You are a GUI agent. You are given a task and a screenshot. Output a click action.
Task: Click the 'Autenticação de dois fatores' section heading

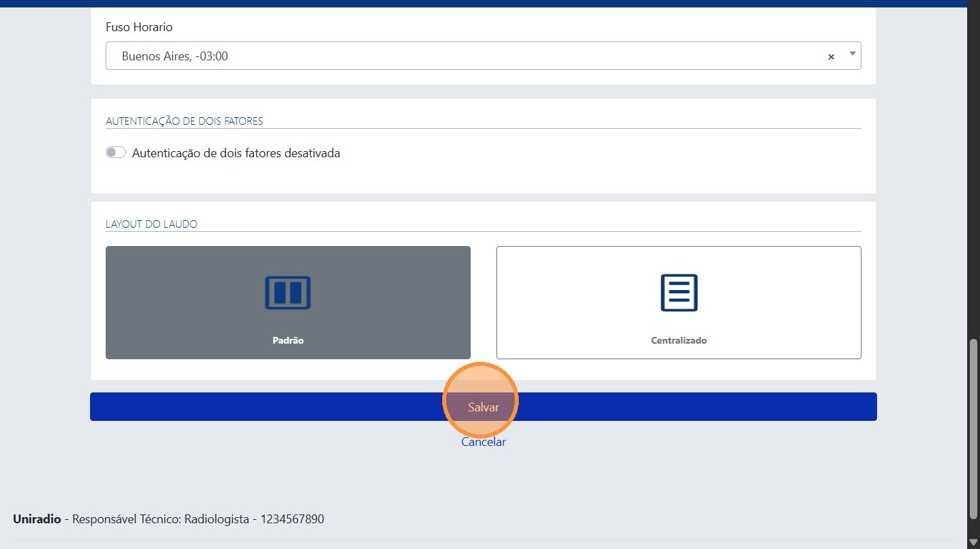pos(184,121)
